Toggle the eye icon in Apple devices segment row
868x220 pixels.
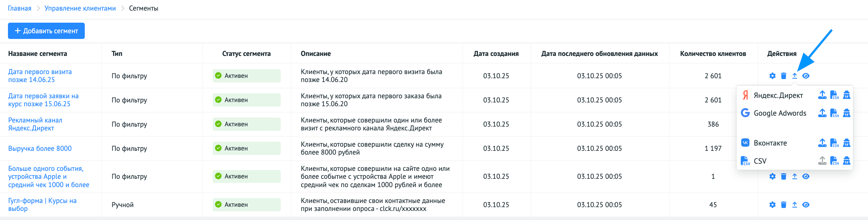(806, 177)
